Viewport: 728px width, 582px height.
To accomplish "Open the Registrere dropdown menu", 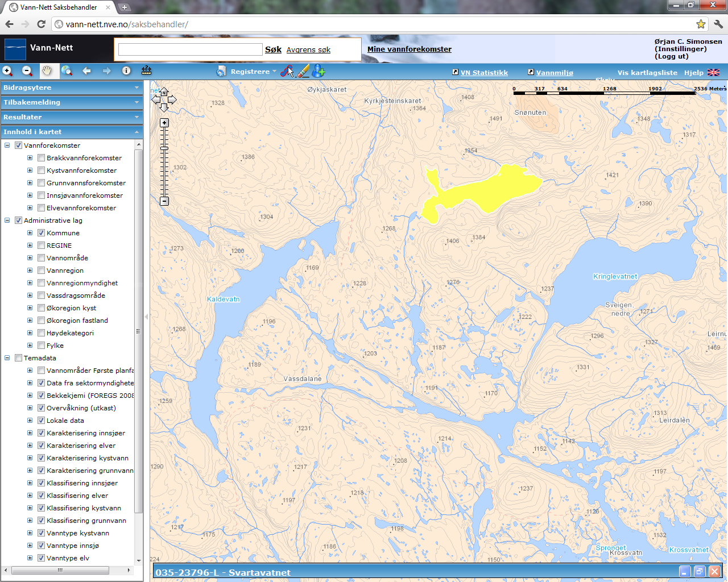I will point(253,72).
